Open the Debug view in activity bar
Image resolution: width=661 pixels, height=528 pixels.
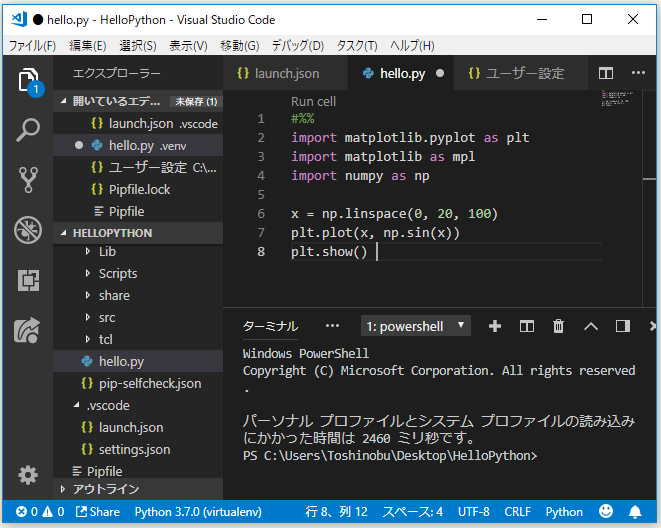pos(28,230)
